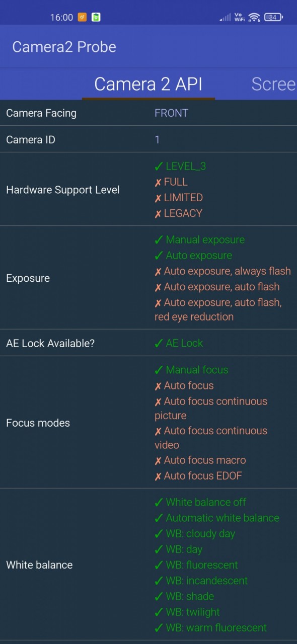Click the checkmark beside AE Lock
297x644 pixels.
pos(159,344)
